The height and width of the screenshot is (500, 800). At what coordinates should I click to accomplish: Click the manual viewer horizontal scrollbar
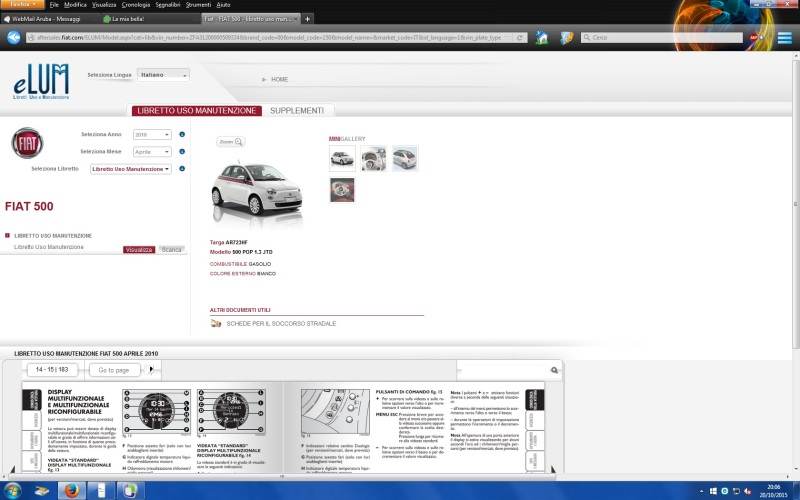coord(282,477)
